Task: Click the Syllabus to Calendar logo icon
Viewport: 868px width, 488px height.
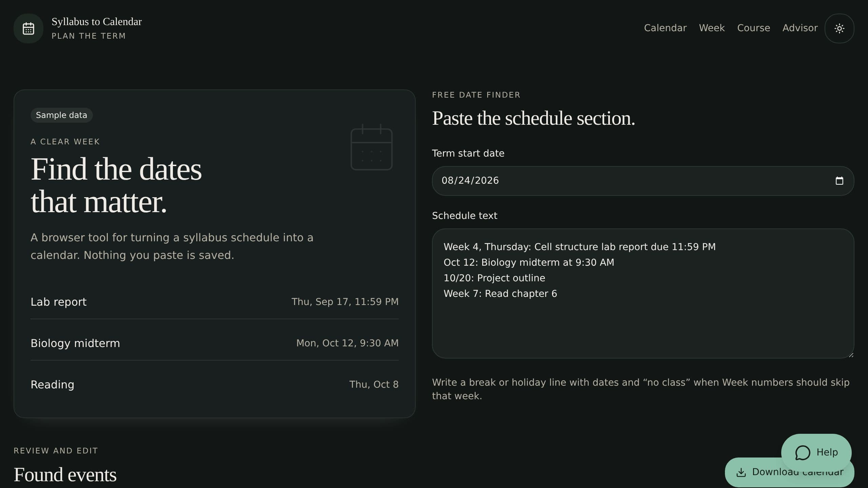Action: (28, 28)
